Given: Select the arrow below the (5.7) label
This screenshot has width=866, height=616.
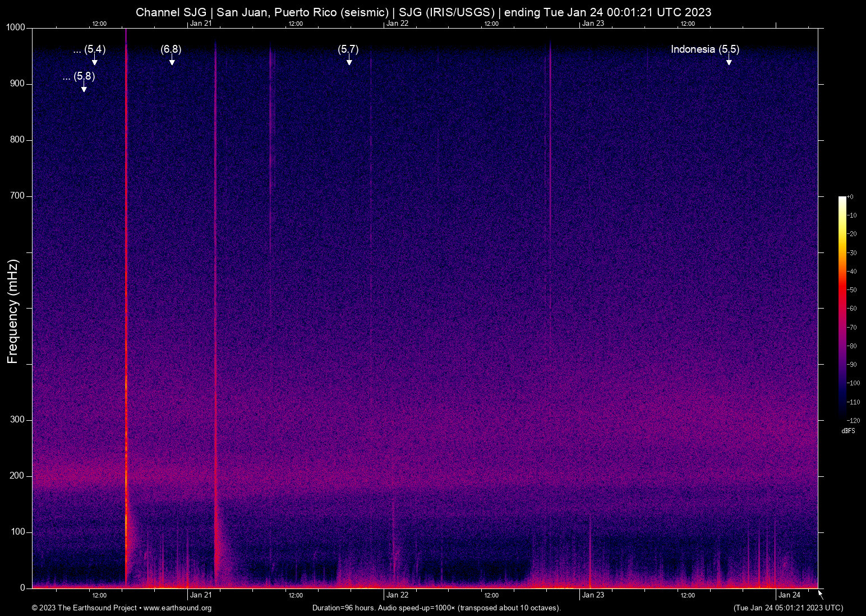Looking at the screenshot, I should 349,61.
